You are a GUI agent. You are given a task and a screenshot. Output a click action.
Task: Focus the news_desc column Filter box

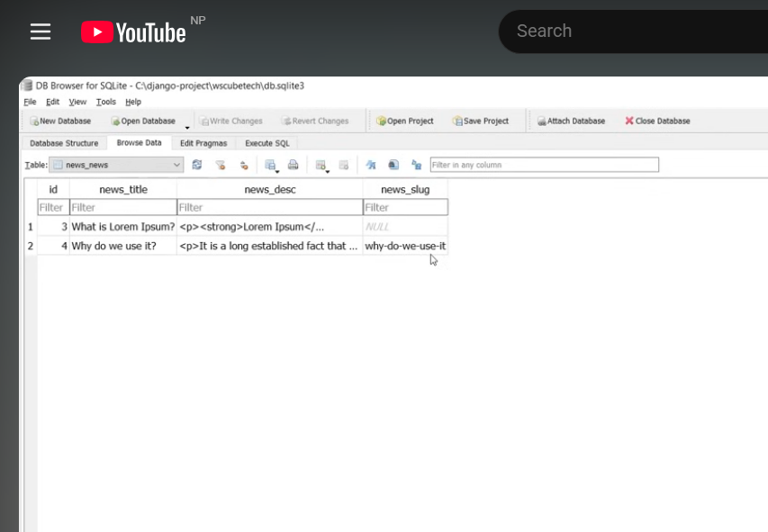pyautogui.click(x=270, y=207)
